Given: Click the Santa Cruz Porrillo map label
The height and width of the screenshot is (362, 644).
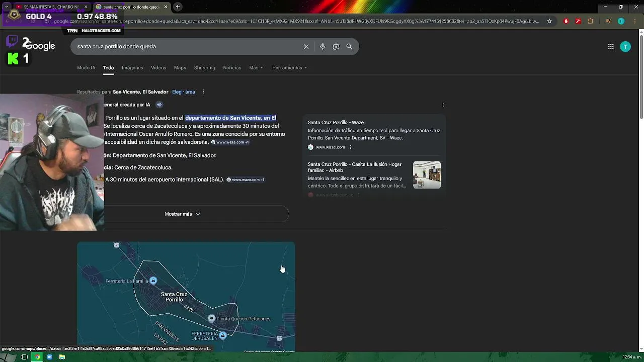Looking at the screenshot, I should coord(174,297).
